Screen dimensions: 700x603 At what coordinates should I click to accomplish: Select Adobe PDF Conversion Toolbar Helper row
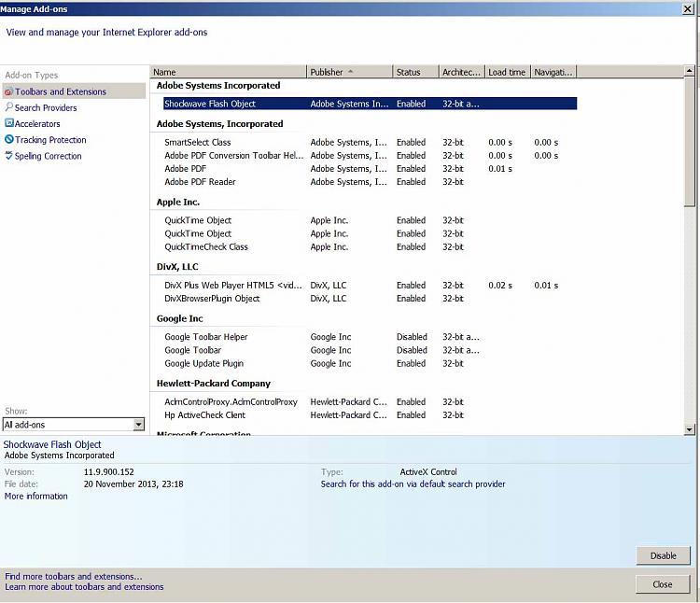(x=371, y=155)
